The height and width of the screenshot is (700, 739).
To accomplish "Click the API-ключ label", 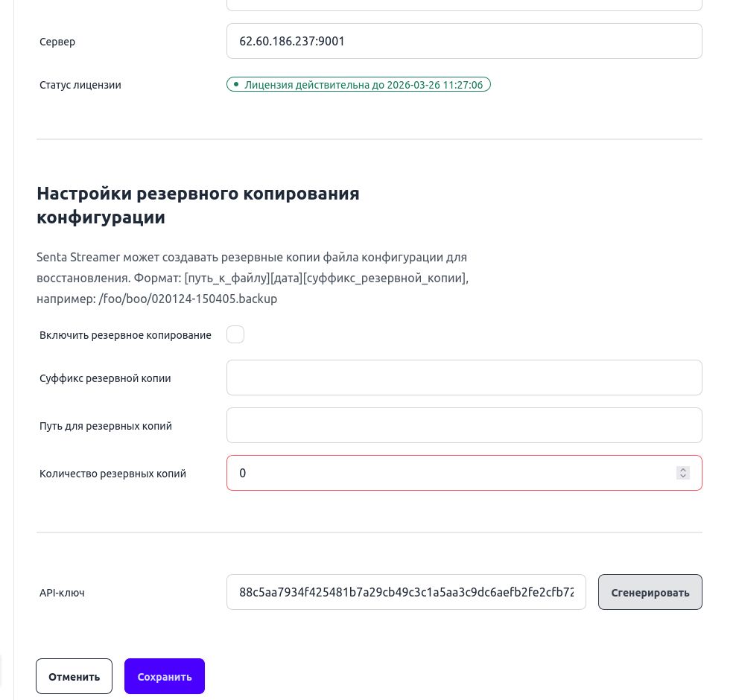I will [x=62, y=593].
